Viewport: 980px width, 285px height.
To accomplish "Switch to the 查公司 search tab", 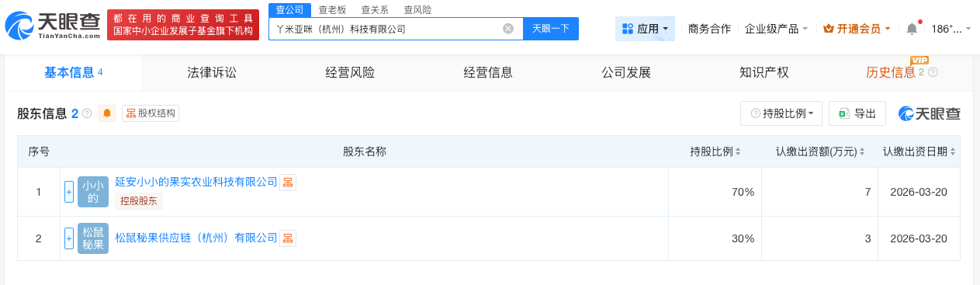I will point(289,10).
